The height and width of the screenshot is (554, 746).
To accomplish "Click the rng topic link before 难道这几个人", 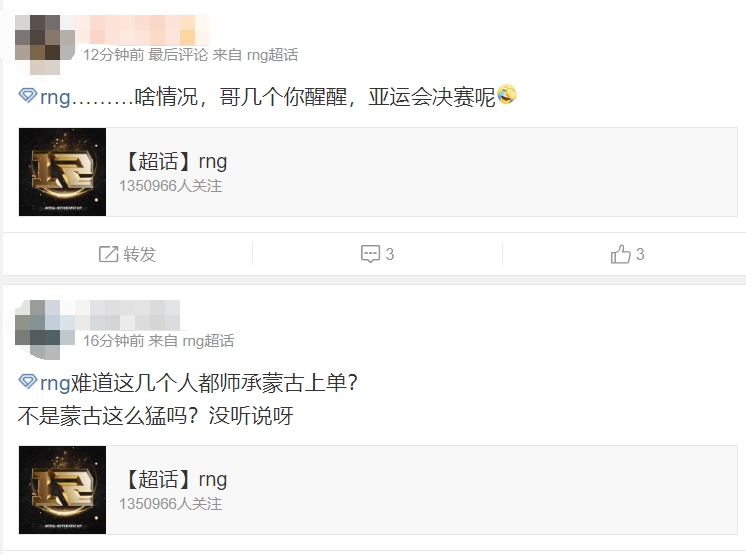I will (x=55, y=383).
